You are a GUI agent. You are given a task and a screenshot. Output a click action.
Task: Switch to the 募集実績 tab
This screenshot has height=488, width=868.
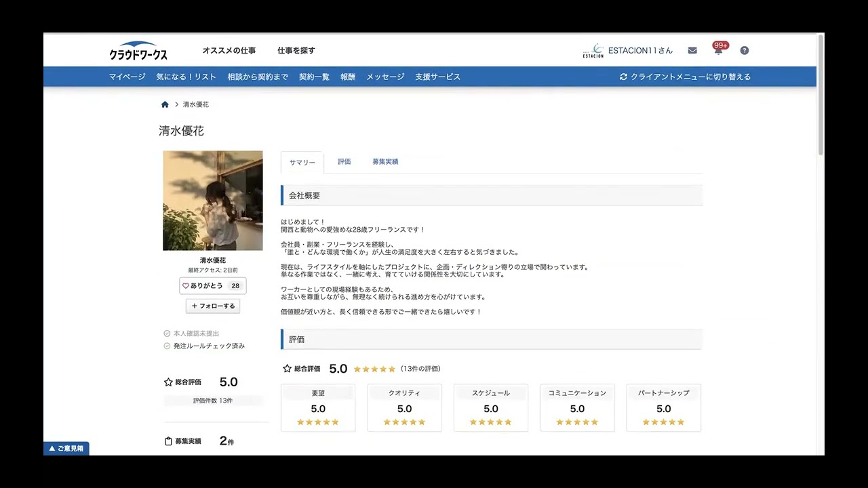coord(385,162)
